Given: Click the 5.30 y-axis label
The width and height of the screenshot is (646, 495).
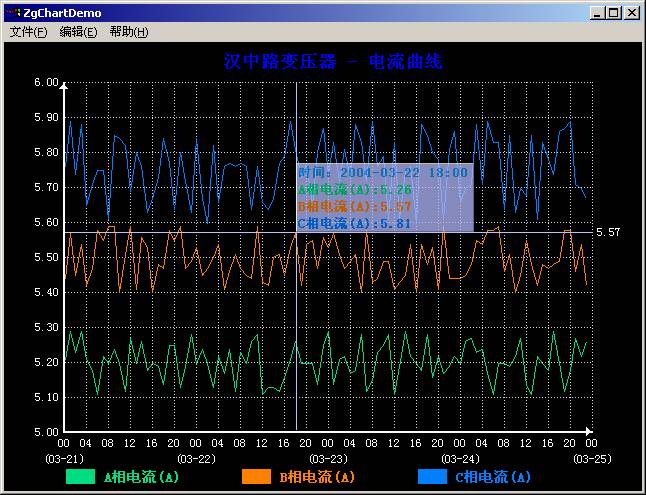Looking at the screenshot, I should point(46,328).
